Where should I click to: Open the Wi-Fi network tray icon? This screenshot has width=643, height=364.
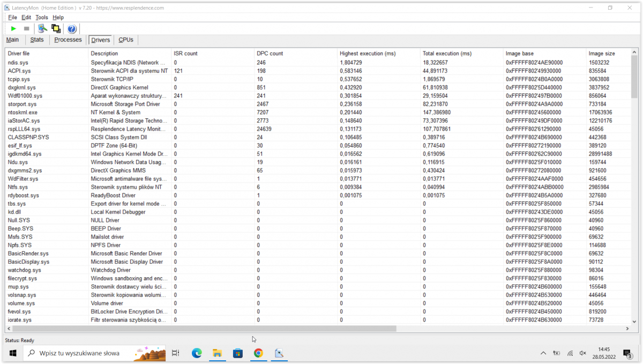click(570, 353)
